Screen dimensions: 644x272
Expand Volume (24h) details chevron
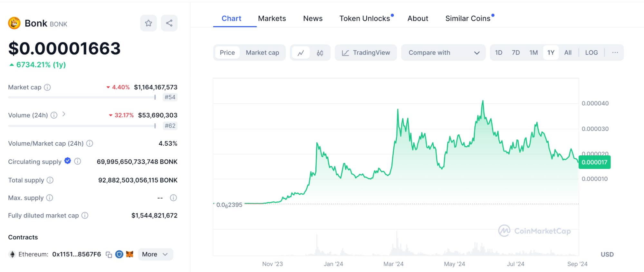click(x=64, y=114)
